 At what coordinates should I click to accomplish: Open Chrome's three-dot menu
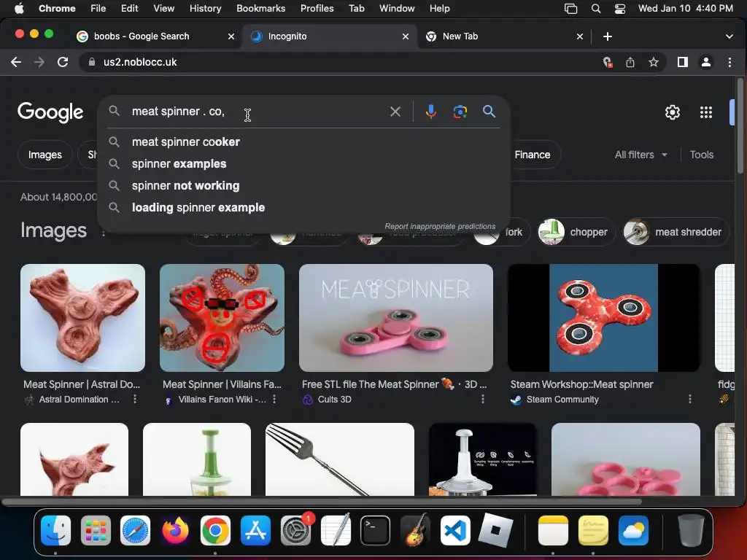(729, 62)
